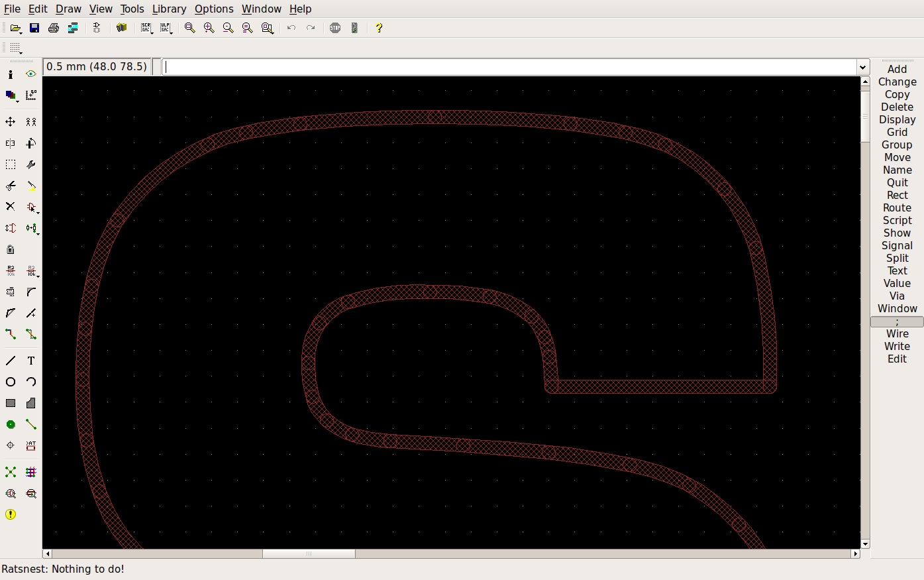Viewport: 924px width, 580px height.
Task: Open the Library menu
Action: (169, 9)
